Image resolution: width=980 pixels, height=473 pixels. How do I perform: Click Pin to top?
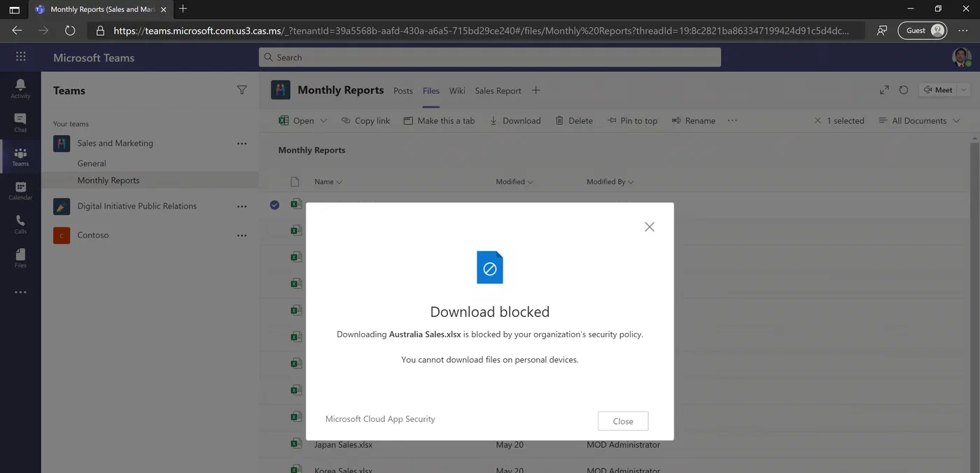coord(632,121)
